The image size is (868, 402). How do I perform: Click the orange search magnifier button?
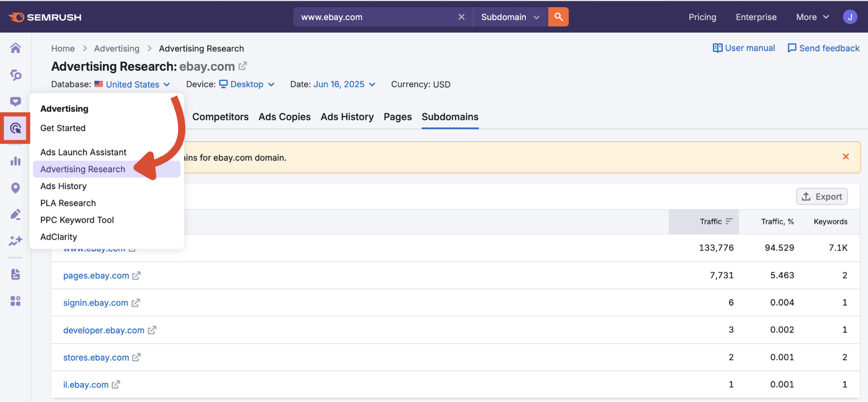point(559,16)
